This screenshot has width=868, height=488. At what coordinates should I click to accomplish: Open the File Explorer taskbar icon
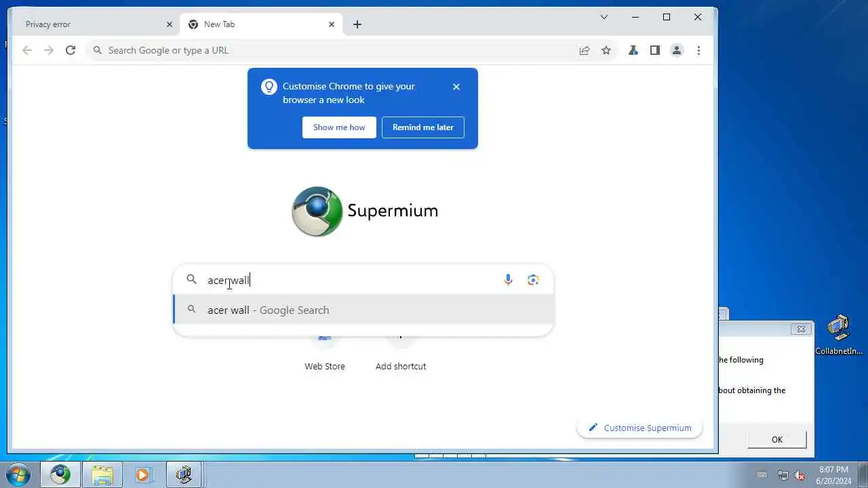[x=102, y=474]
